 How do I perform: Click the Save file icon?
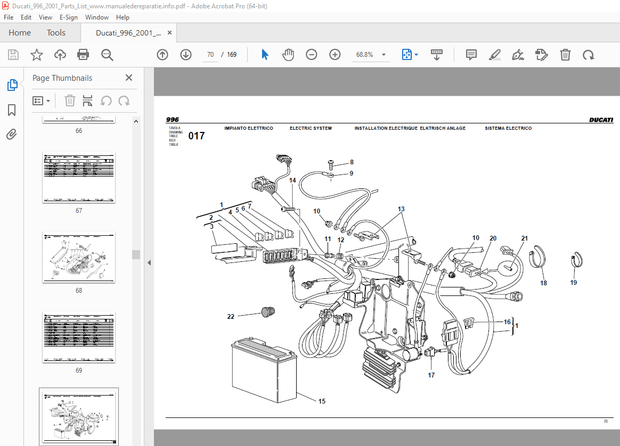point(13,55)
